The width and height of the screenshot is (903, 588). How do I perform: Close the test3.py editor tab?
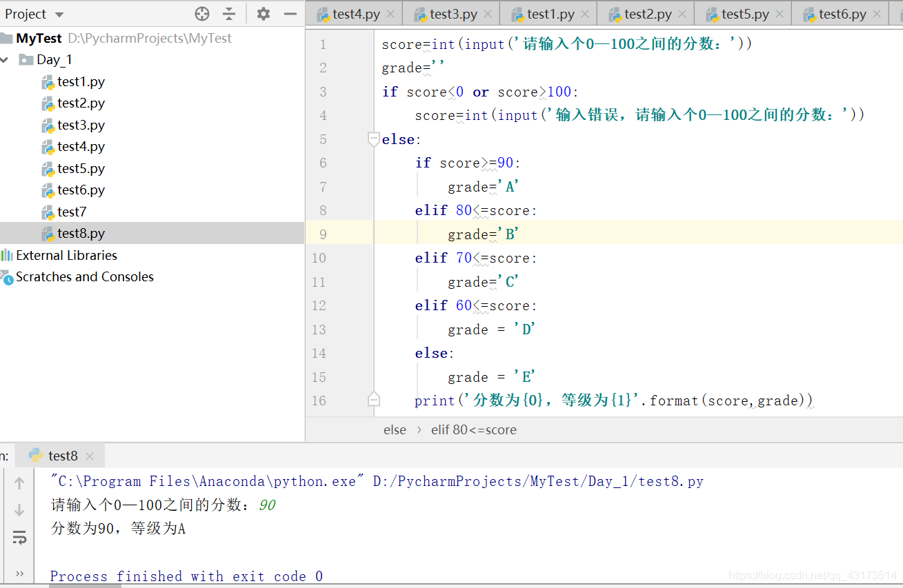[x=488, y=14]
